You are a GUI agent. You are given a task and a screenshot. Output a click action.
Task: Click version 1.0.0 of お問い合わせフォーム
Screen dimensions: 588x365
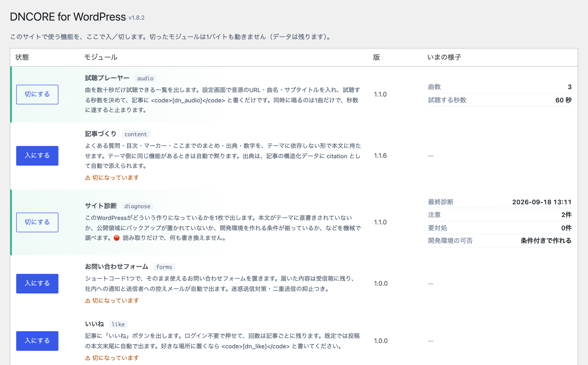pyautogui.click(x=381, y=283)
